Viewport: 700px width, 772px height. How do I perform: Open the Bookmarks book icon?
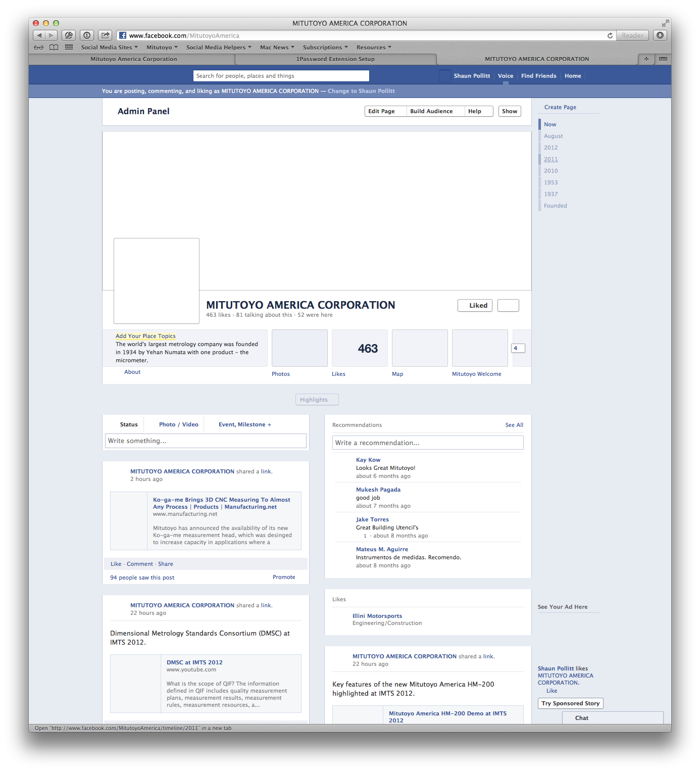[54, 47]
